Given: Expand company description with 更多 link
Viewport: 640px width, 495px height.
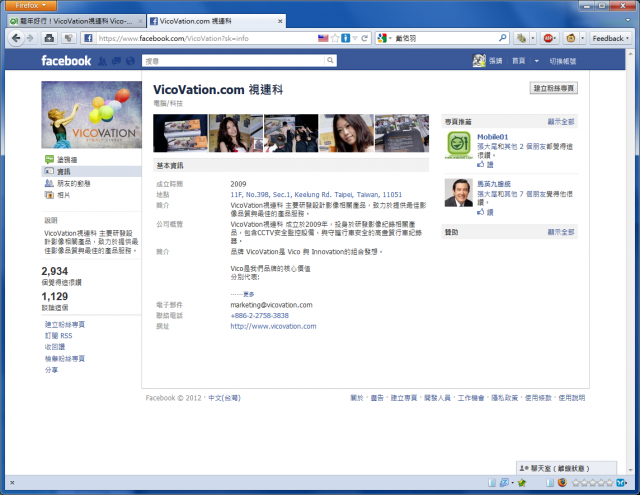Looking at the screenshot, I should (249, 294).
